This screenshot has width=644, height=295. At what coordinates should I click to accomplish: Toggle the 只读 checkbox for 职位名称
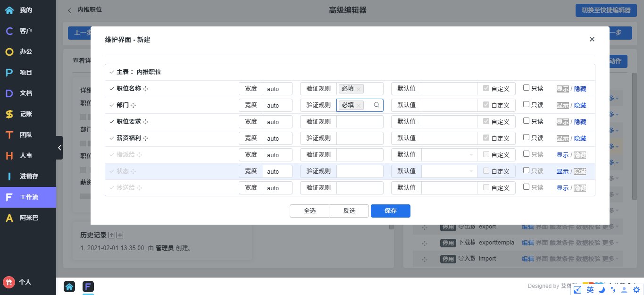click(x=527, y=88)
